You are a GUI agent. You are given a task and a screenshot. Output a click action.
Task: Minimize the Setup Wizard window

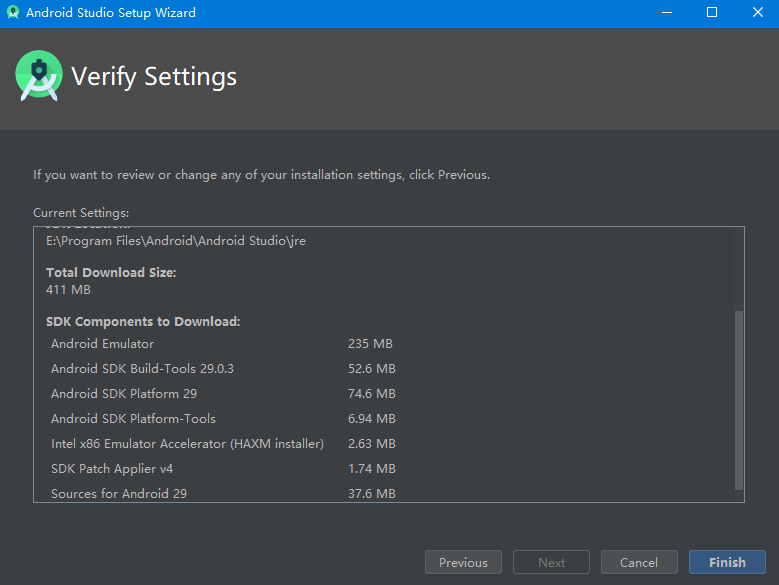[667, 12]
